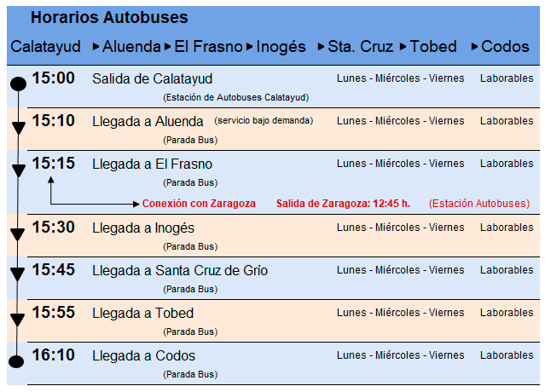Image resolution: width=545 pixels, height=392 pixels.
Task: Click the black end circle beside 16:10
Action: tap(17, 360)
